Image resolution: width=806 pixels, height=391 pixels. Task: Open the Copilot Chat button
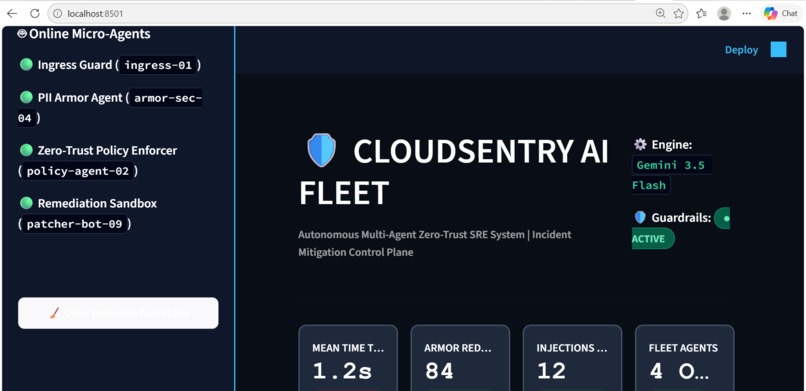[780, 13]
